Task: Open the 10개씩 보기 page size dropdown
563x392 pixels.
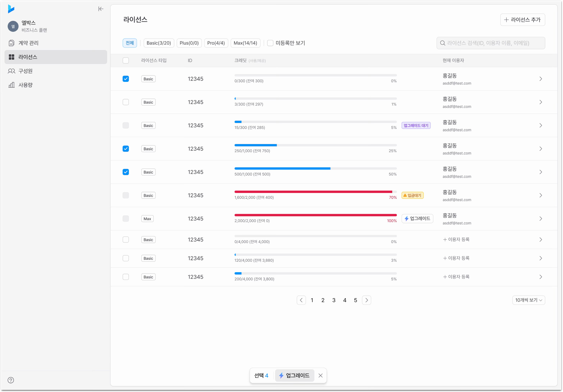Action: pyautogui.click(x=528, y=300)
